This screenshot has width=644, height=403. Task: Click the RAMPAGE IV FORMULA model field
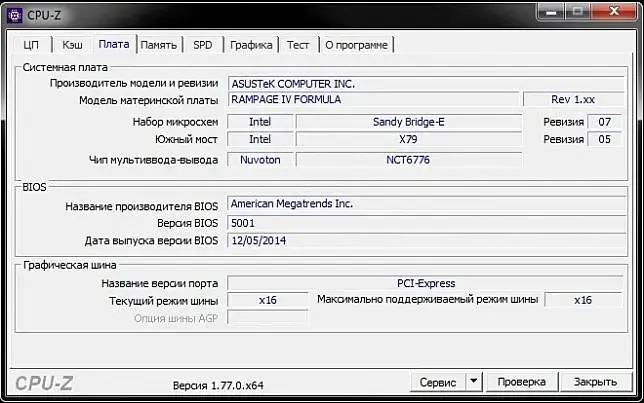pos(374,99)
